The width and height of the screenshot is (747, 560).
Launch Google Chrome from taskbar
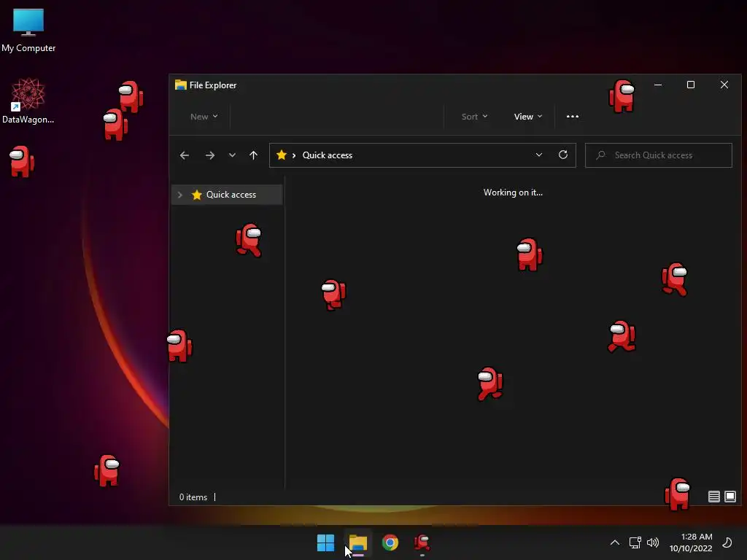(x=390, y=542)
